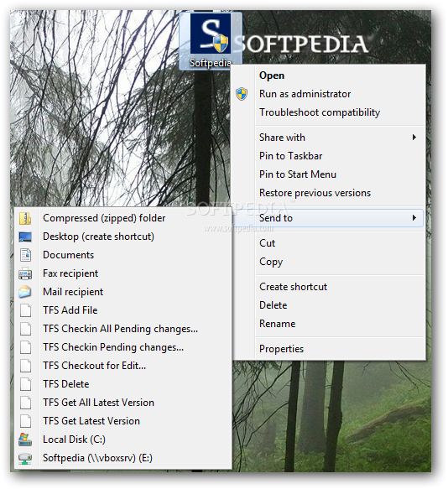The image size is (448, 489).
Task: Click the Local Disk (C:) drive icon
Action: [x=25, y=440]
